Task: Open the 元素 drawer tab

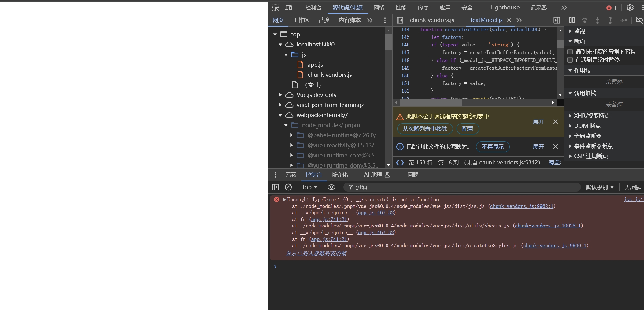Action: click(x=291, y=175)
